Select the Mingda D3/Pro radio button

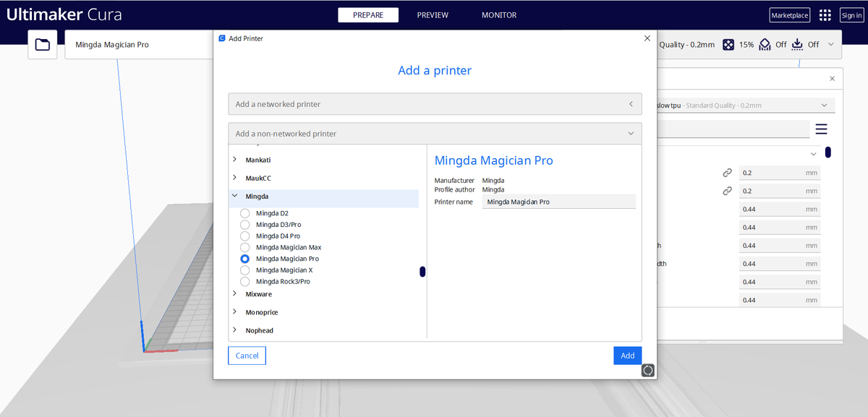tap(245, 224)
